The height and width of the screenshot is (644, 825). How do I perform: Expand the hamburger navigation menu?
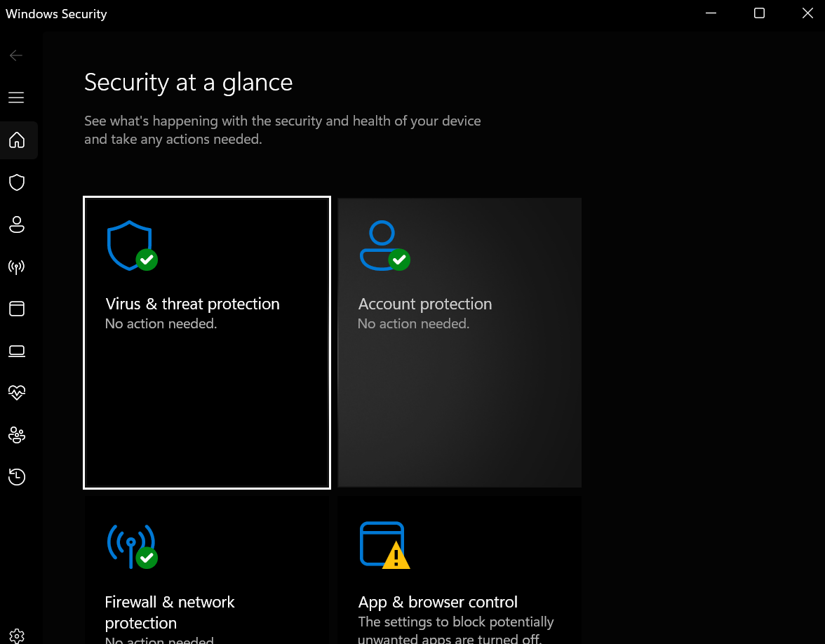(17, 98)
